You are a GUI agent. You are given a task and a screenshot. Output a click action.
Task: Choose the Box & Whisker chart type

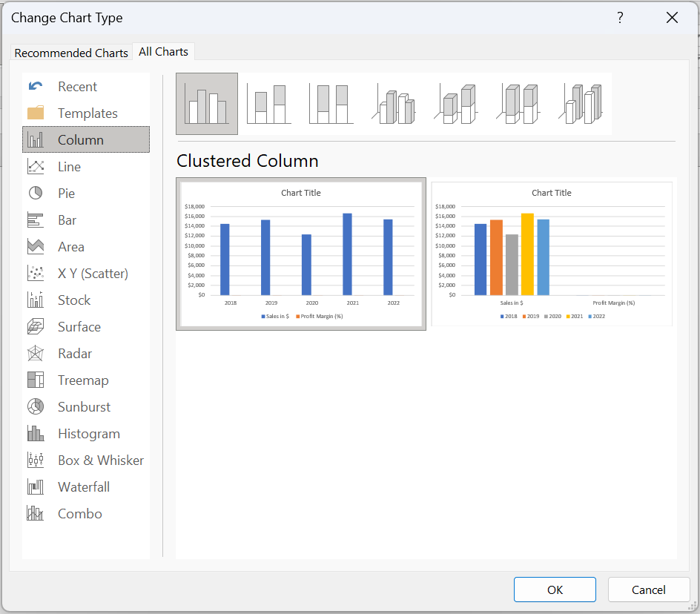(100, 460)
